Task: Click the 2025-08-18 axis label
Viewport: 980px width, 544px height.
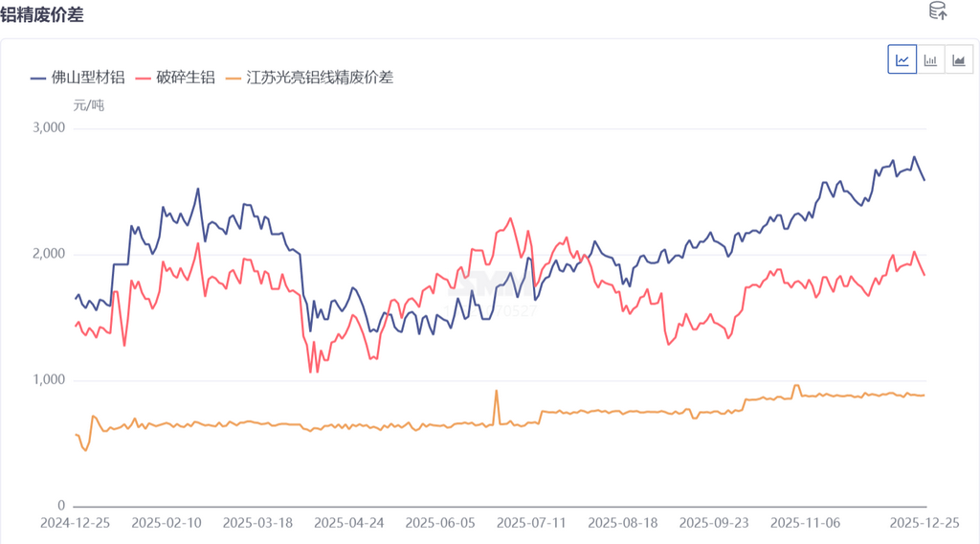Action: [623, 523]
